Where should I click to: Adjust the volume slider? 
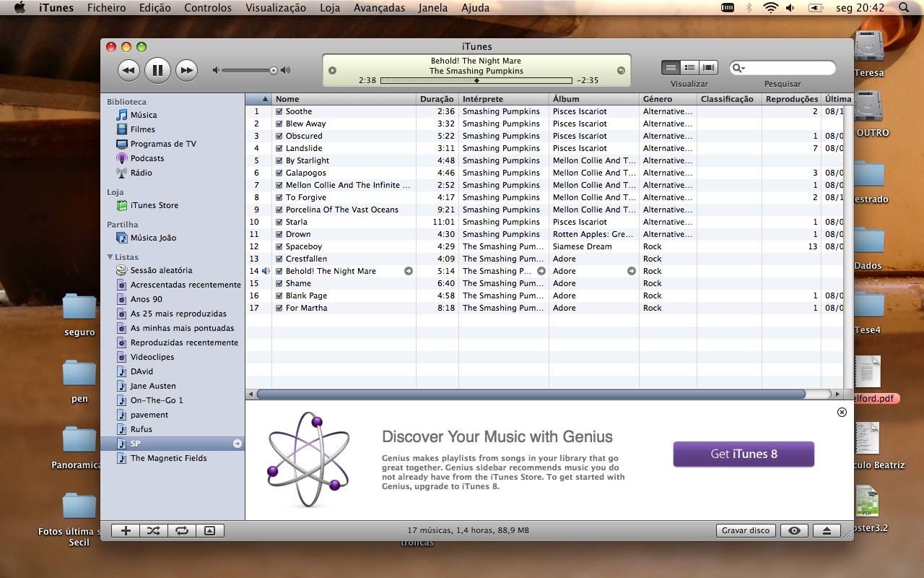250,70
